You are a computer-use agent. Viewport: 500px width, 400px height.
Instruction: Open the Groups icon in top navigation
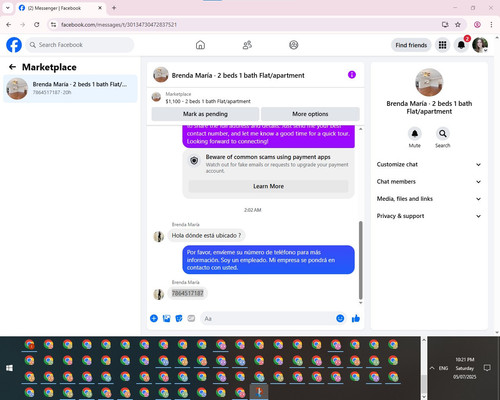pyautogui.click(x=294, y=45)
